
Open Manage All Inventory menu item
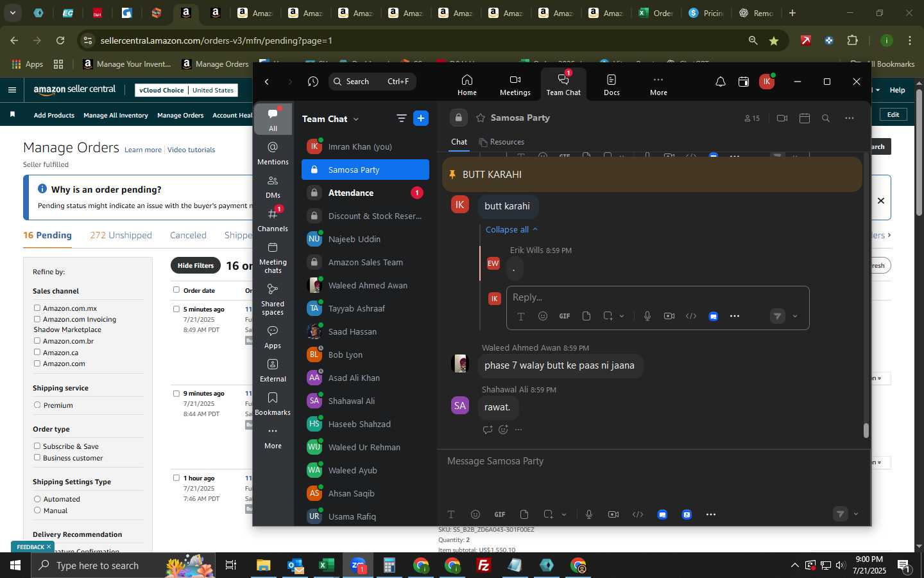click(x=116, y=115)
